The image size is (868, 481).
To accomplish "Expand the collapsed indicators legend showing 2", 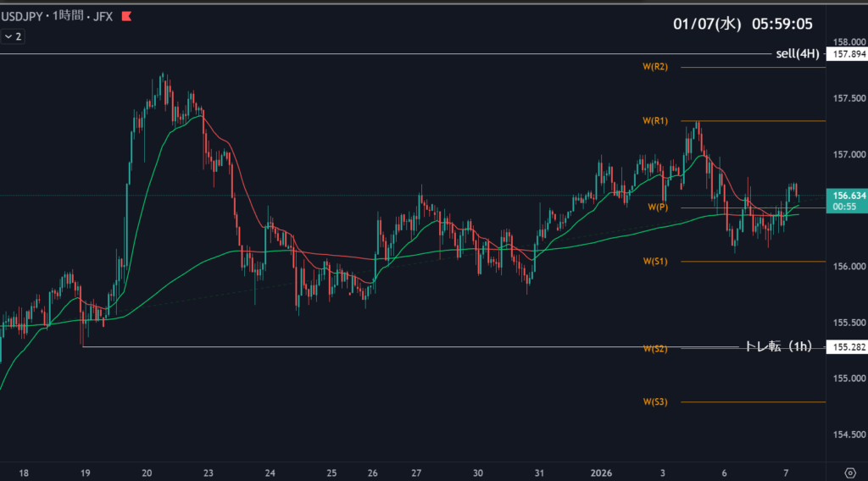I will 13,36.
